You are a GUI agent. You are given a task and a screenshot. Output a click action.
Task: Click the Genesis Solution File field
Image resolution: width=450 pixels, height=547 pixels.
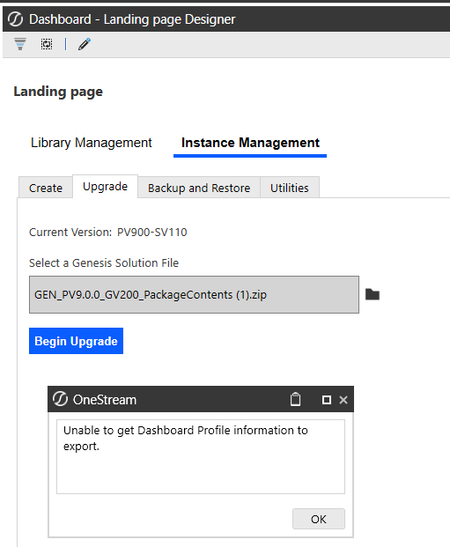pyautogui.click(x=194, y=295)
